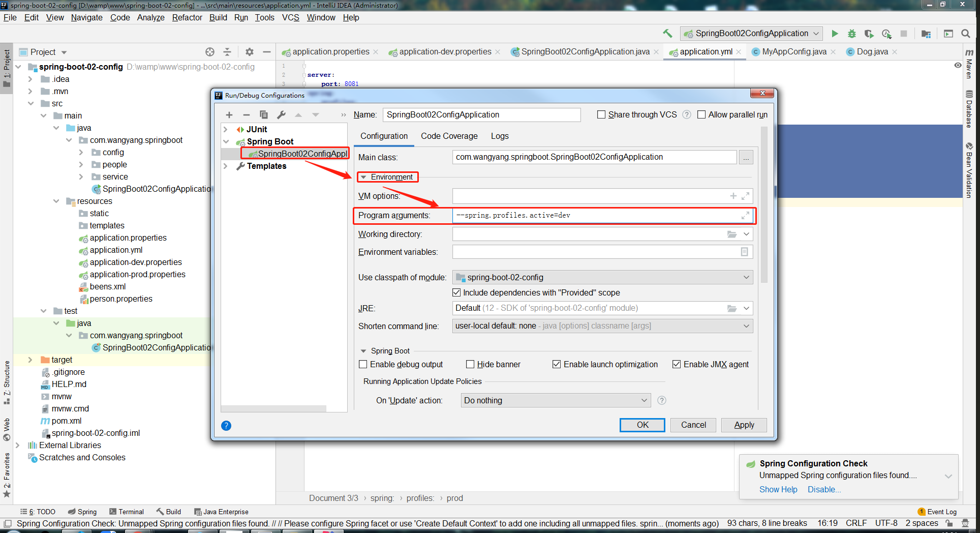
Task: Open Shorten command line dropdown
Action: 602,326
